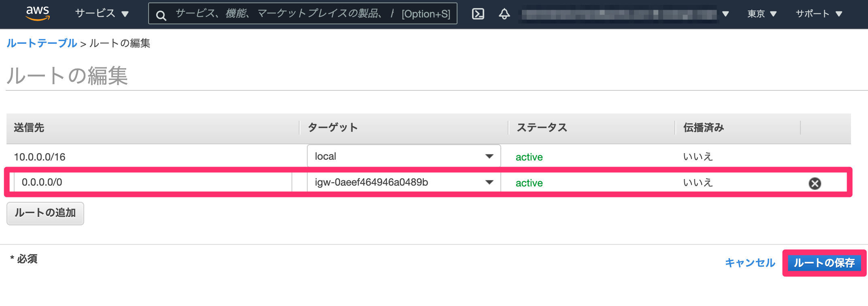The height and width of the screenshot is (306, 868).
Task: Click the 伝播済み column header
Action: [x=704, y=128]
